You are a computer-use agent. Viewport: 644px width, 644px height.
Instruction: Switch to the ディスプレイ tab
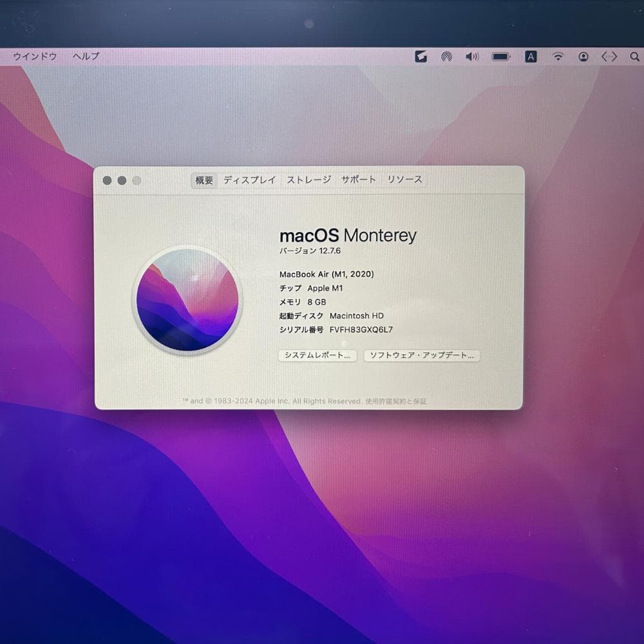pos(250,180)
